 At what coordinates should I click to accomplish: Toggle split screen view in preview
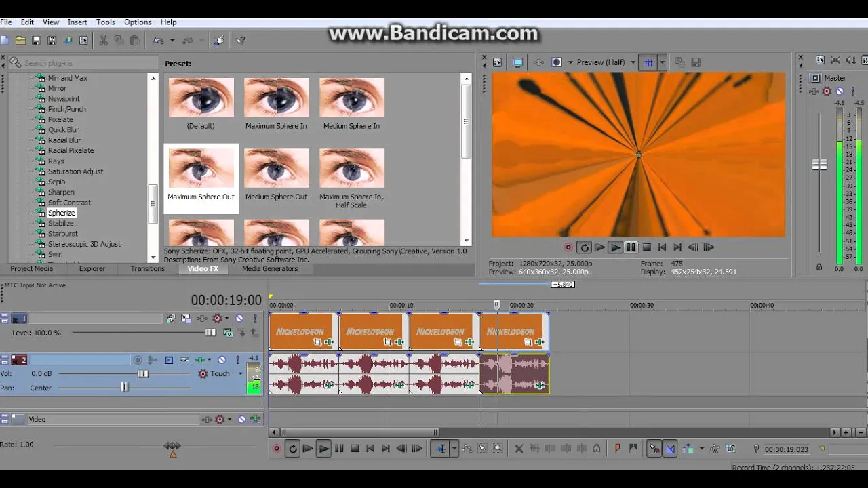pyautogui.click(x=557, y=62)
